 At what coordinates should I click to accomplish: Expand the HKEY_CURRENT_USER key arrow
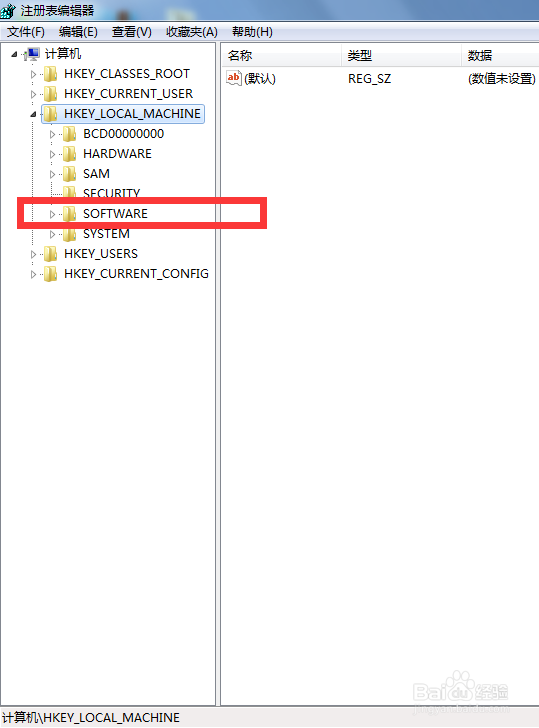pyautogui.click(x=33, y=94)
